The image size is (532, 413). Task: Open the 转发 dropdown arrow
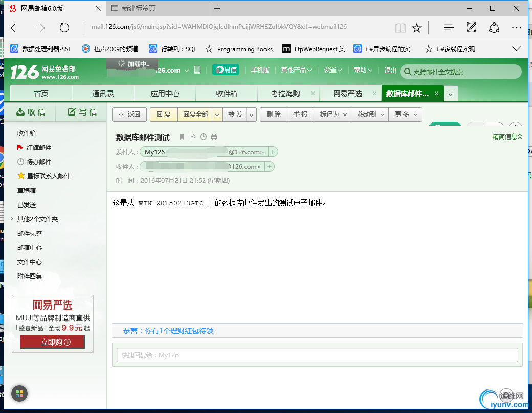point(252,114)
